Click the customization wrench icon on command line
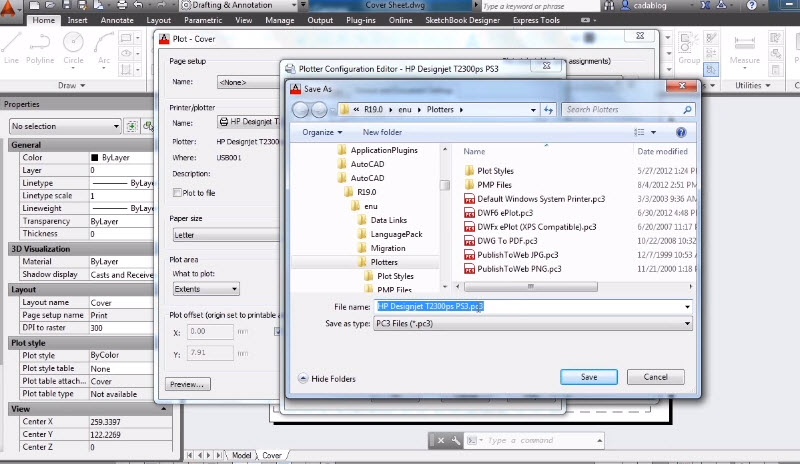 tap(456, 441)
